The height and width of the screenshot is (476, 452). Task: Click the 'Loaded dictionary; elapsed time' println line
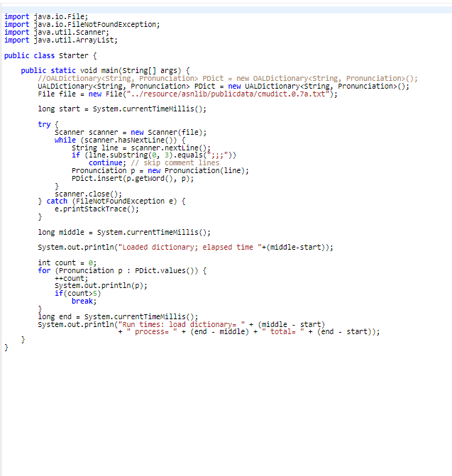click(185, 248)
